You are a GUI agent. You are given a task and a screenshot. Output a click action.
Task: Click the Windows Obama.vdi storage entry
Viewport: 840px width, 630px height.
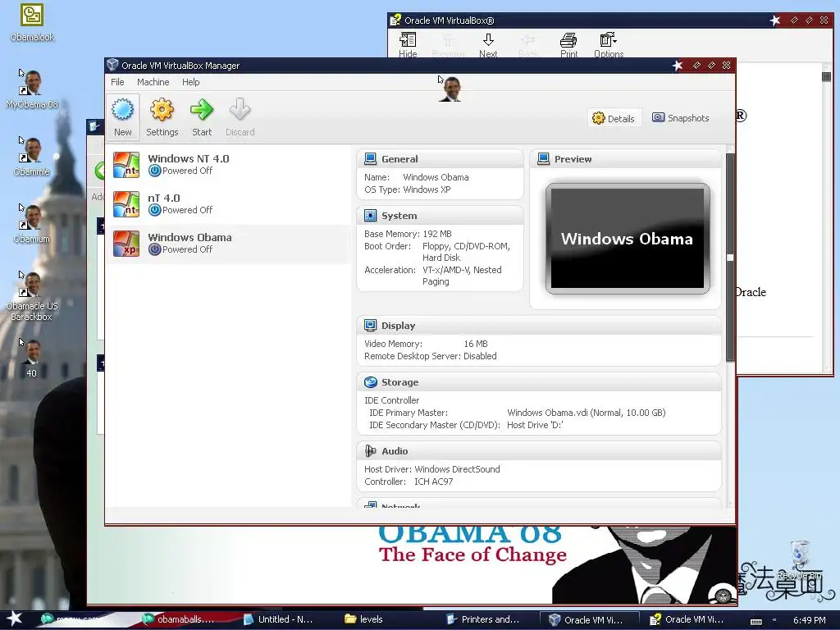pos(586,413)
